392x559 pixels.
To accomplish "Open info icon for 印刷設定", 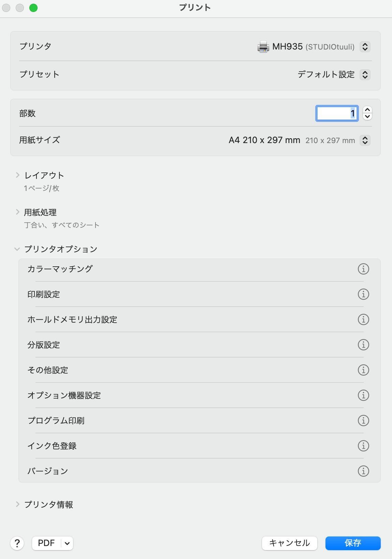I will coord(363,294).
